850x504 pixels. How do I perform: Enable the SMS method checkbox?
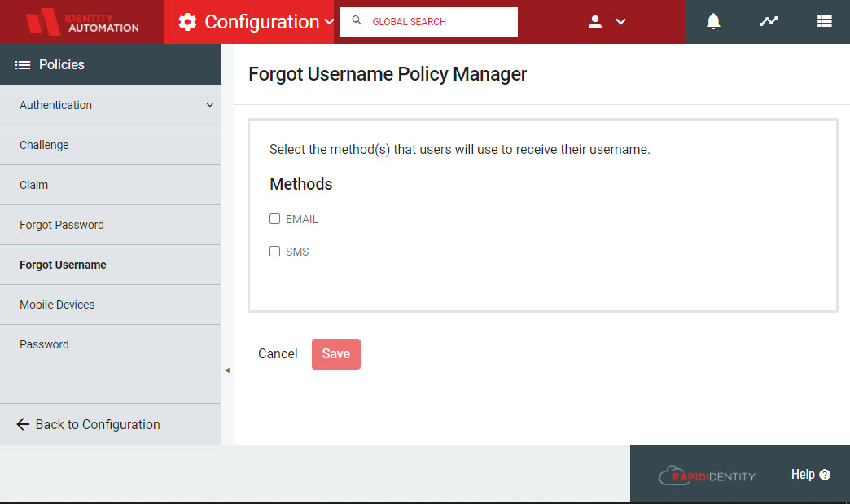click(x=275, y=252)
